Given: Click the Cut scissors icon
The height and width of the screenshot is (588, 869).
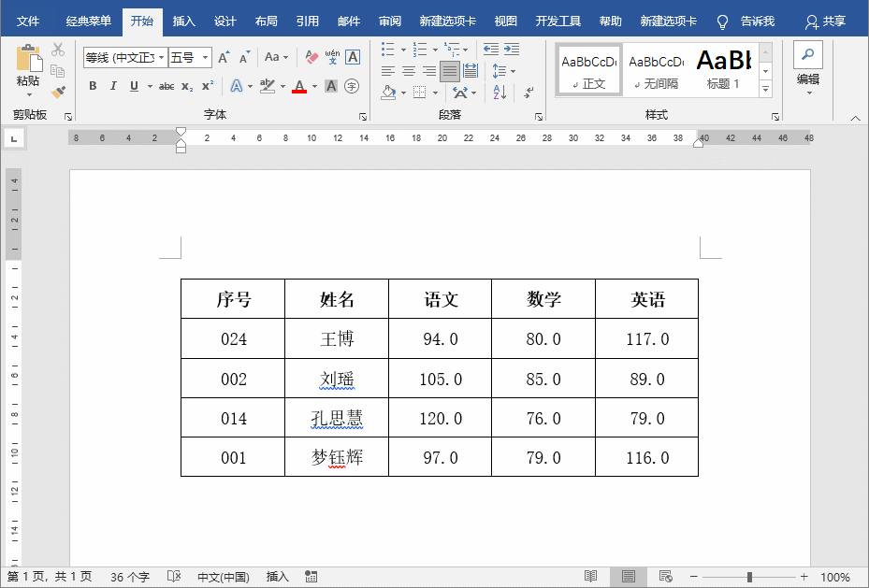Looking at the screenshot, I should [58, 50].
